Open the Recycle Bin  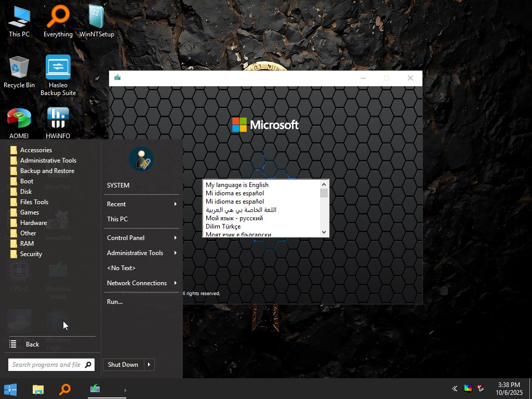tap(19, 68)
